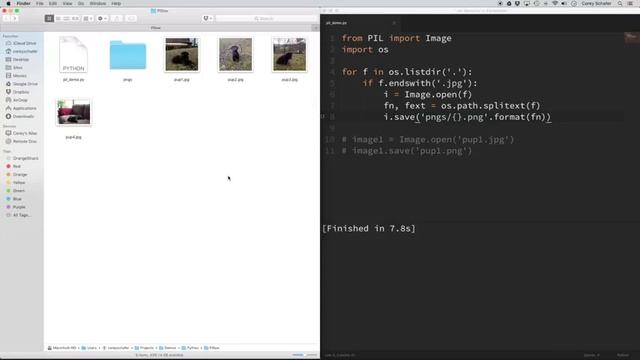Select the pil_demo.py Python file
This screenshot has width=640, height=360.
[x=73, y=54]
